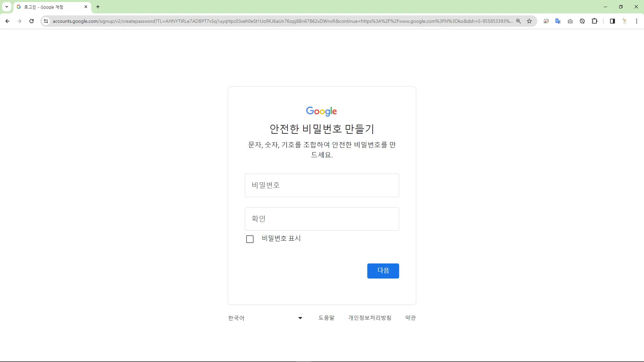The image size is (644, 362).
Task: Click the site information icon in address bar
Action: tap(46, 21)
